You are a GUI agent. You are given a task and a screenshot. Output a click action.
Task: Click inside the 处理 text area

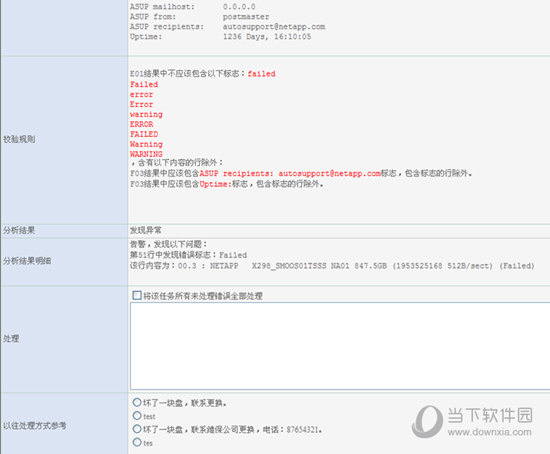[x=340, y=346]
